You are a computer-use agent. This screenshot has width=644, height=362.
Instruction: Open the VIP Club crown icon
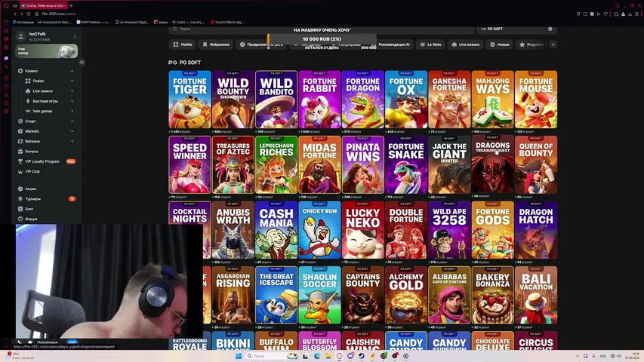coord(20,171)
